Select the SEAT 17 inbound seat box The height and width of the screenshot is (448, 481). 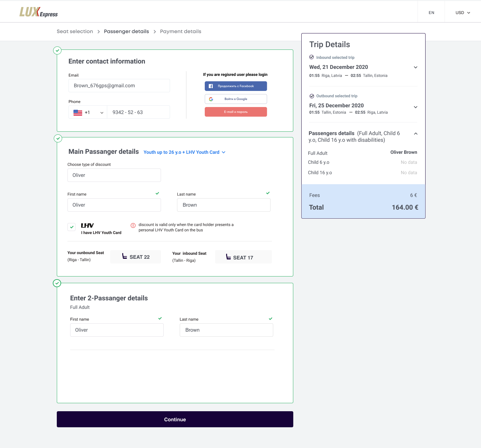[244, 257]
